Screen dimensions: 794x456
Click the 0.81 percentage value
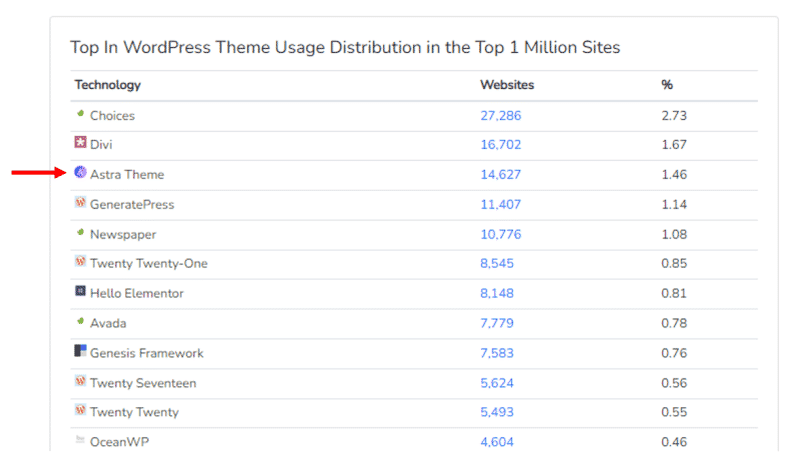674,294
